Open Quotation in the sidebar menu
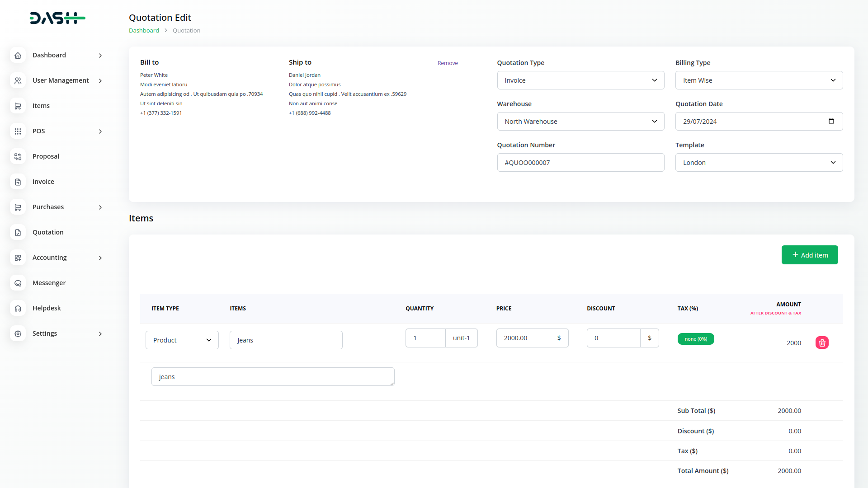Viewport: 868px width, 488px height. (48, 232)
